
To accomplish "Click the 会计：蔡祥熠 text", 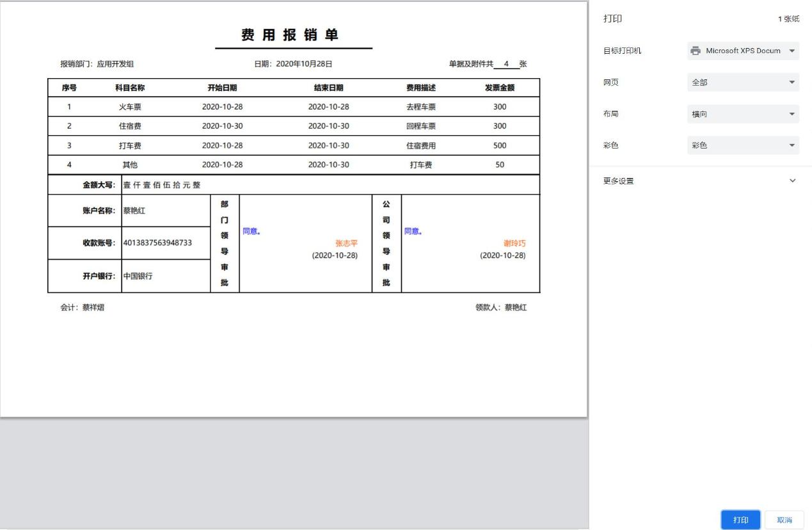I will 83,307.
